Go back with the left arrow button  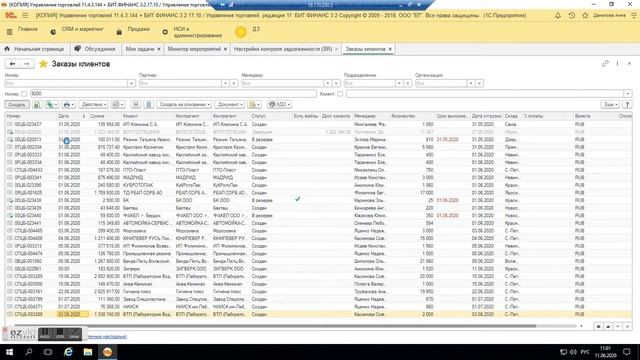[x=12, y=64]
